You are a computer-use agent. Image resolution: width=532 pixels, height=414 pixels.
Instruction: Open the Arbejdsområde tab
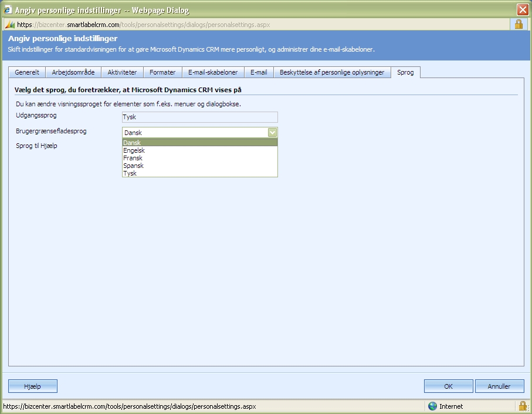(x=73, y=72)
